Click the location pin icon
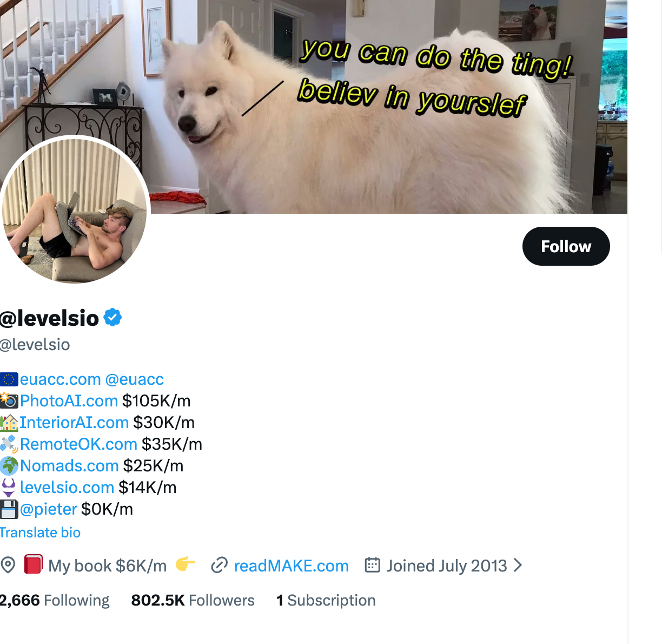Viewport: 662px width, 644px height. point(8,565)
